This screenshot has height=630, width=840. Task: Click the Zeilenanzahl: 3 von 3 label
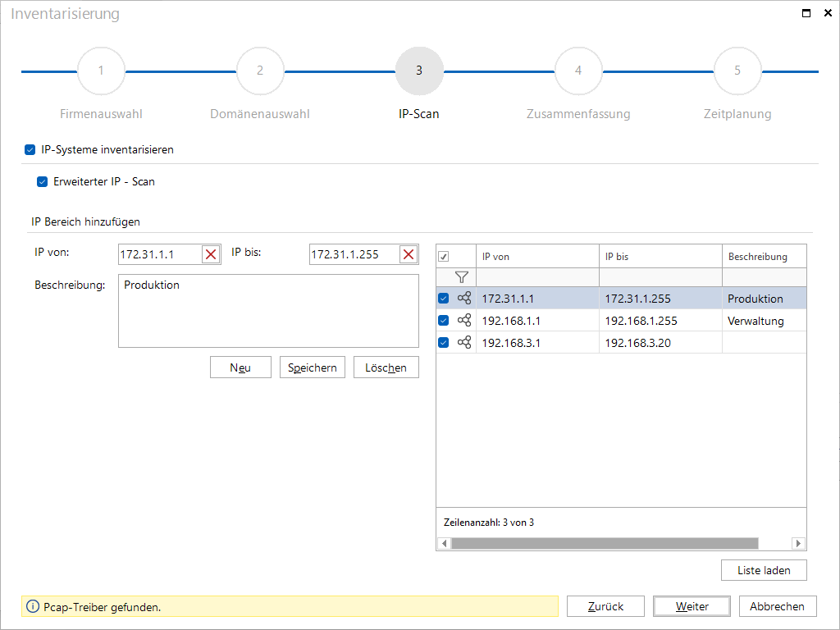point(489,523)
